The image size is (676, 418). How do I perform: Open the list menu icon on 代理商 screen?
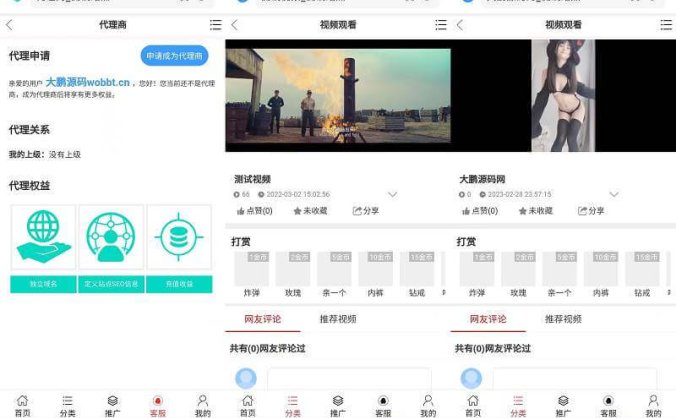point(216,25)
